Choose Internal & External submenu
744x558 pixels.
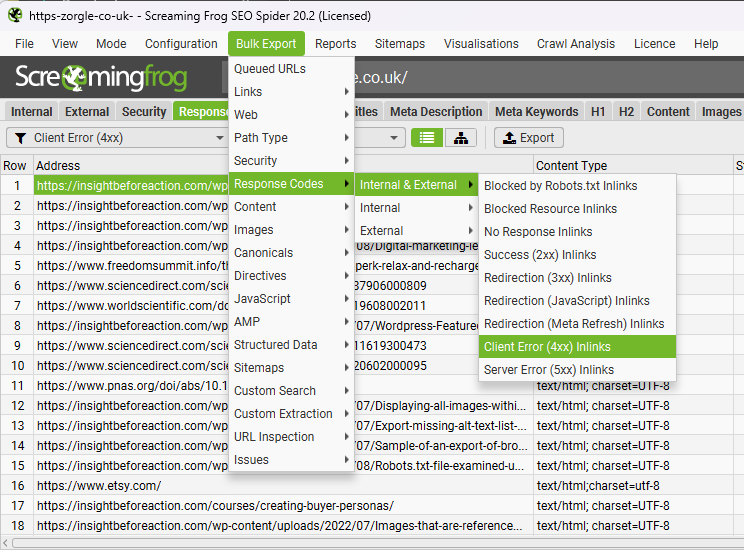click(x=416, y=185)
